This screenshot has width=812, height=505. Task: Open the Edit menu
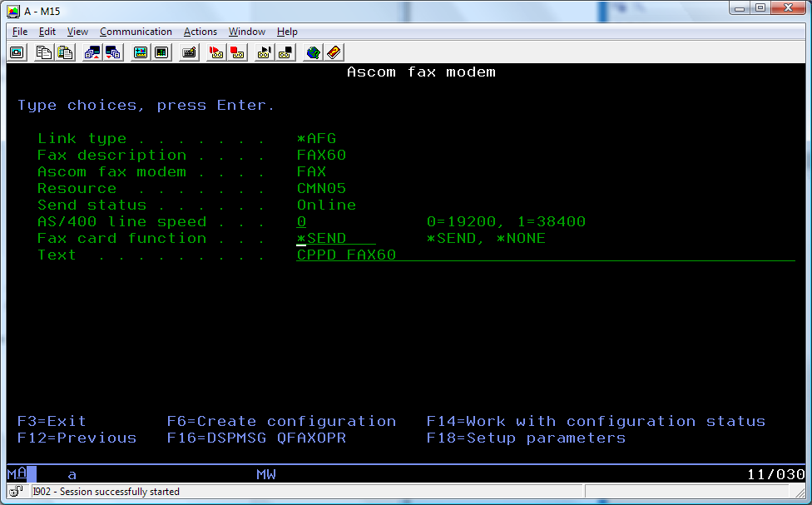point(47,32)
